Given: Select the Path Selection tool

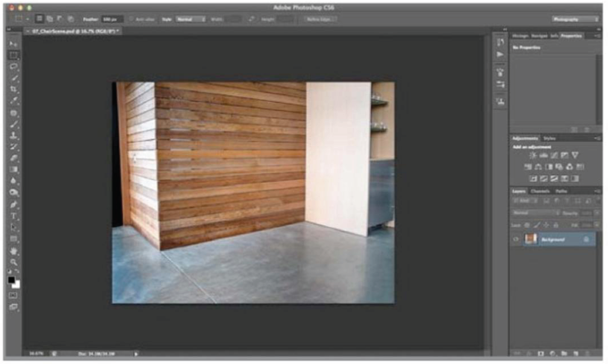Looking at the screenshot, I should (13, 228).
